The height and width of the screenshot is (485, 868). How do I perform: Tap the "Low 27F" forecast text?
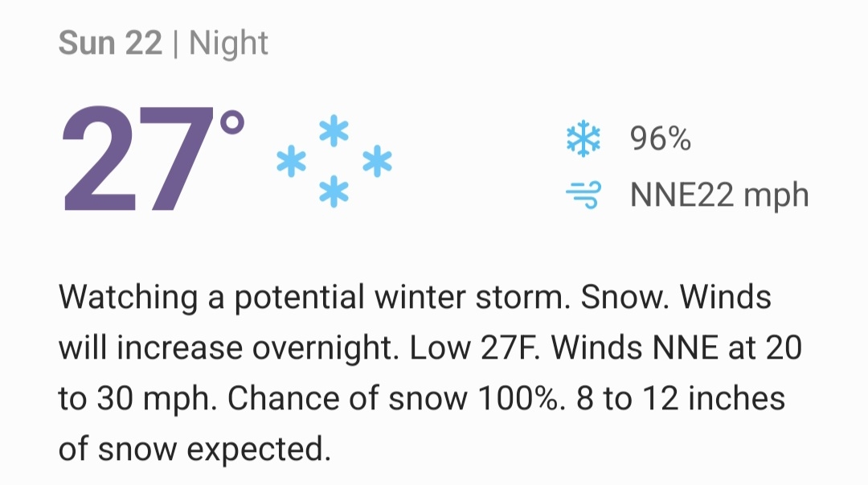(x=475, y=348)
